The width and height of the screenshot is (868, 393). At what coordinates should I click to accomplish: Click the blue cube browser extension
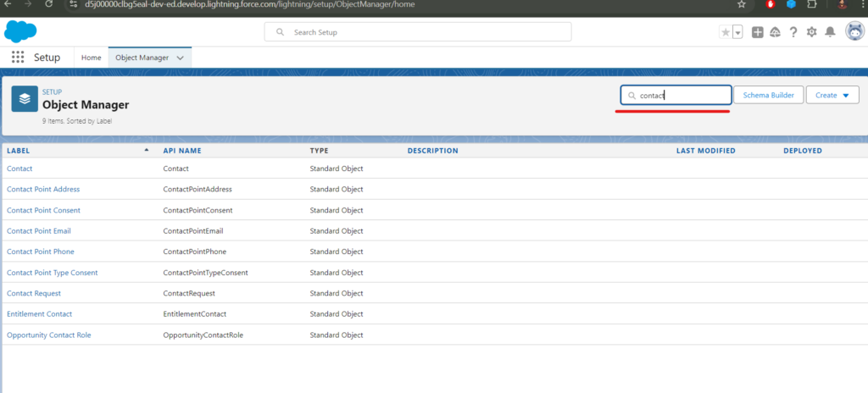(791, 4)
